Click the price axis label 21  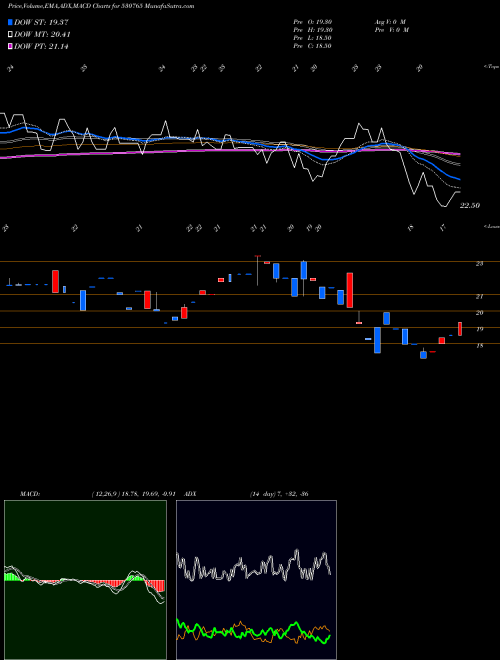pyautogui.click(x=479, y=296)
